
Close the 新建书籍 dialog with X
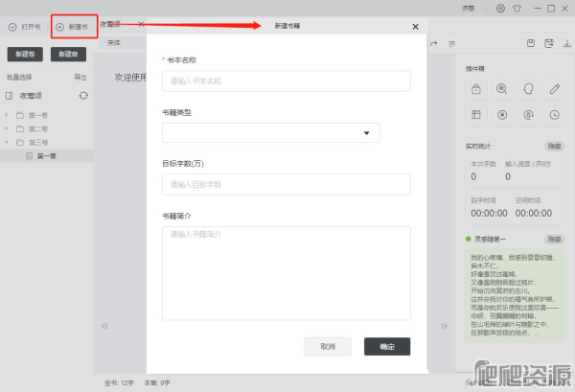(416, 27)
